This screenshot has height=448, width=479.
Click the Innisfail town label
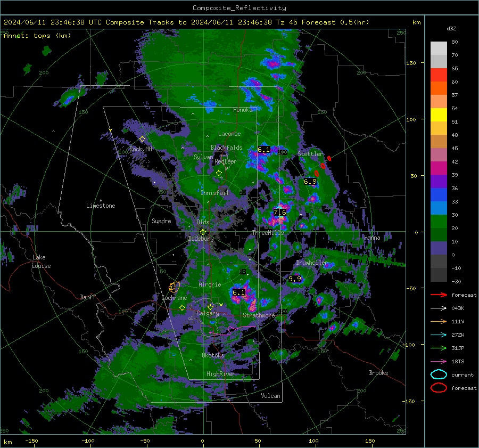click(x=214, y=193)
